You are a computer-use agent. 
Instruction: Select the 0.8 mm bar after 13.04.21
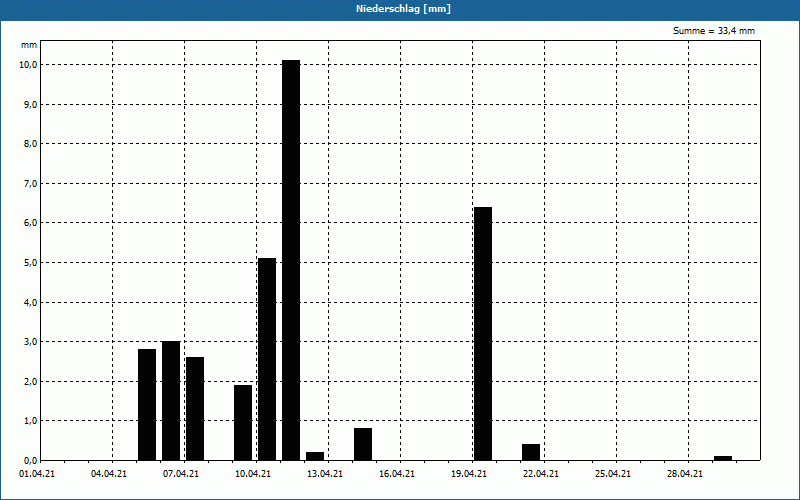point(363,444)
